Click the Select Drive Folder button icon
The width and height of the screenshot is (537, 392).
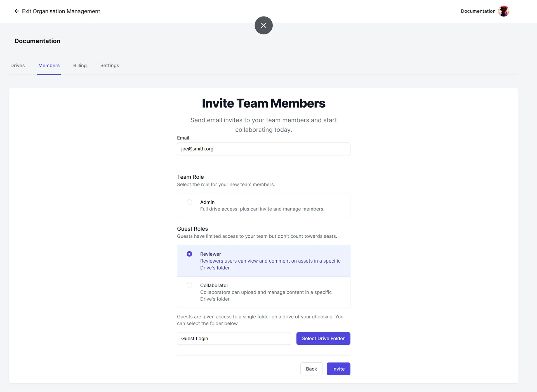pyautogui.click(x=323, y=338)
